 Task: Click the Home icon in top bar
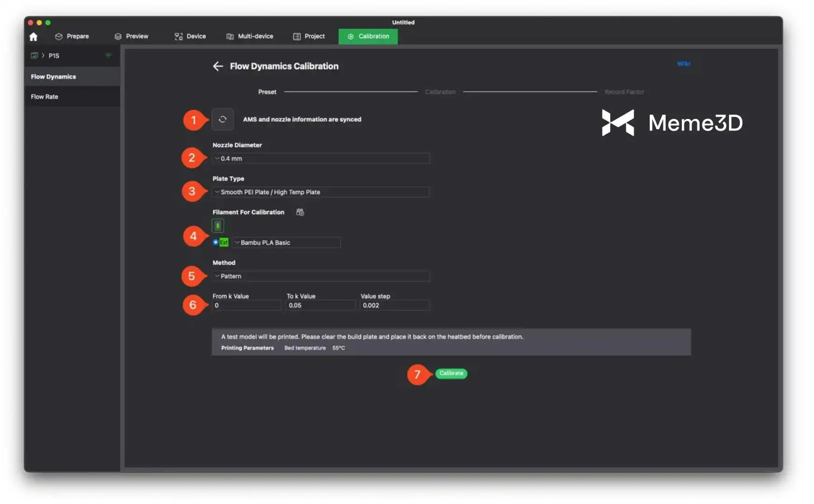tap(33, 36)
